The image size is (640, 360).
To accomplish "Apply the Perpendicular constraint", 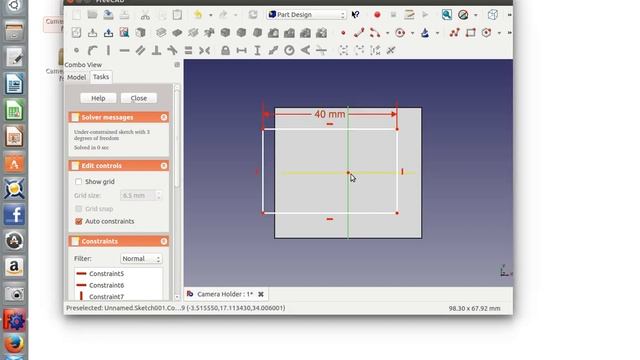I will click(x=156, y=50).
